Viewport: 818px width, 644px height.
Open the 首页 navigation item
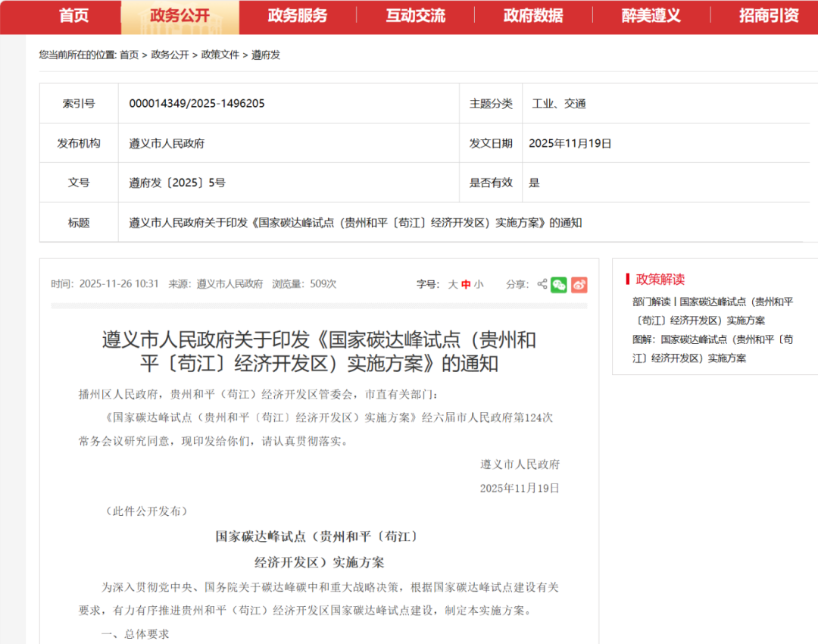click(x=73, y=15)
